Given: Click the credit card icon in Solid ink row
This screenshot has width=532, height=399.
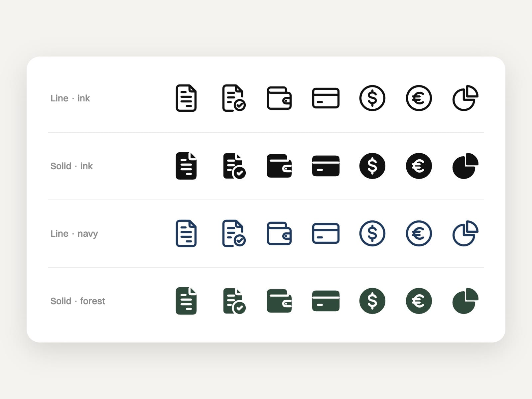Looking at the screenshot, I should (x=326, y=166).
